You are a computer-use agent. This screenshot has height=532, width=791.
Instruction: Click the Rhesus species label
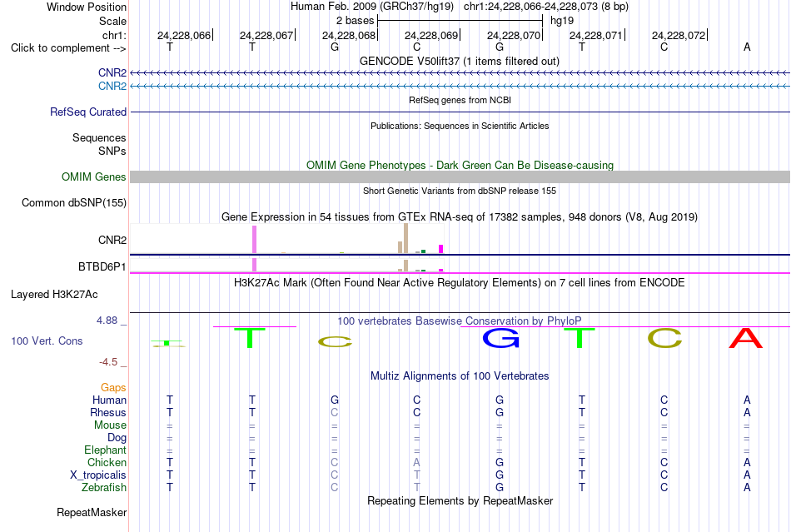(x=108, y=412)
